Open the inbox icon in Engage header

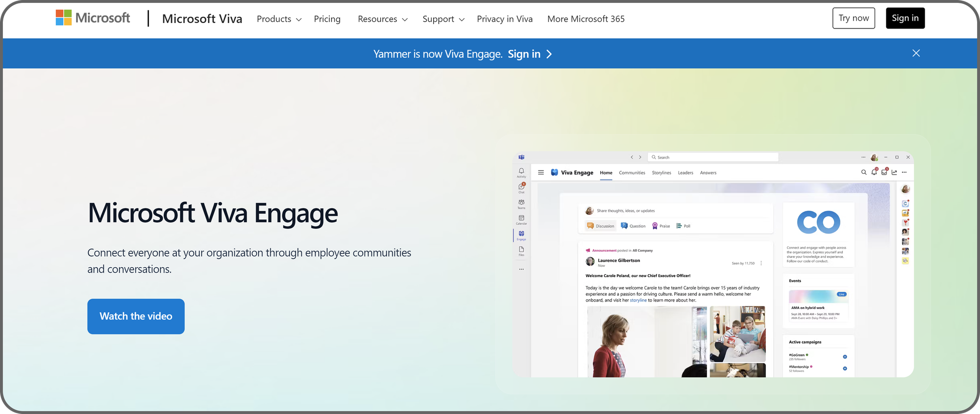[x=884, y=172]
